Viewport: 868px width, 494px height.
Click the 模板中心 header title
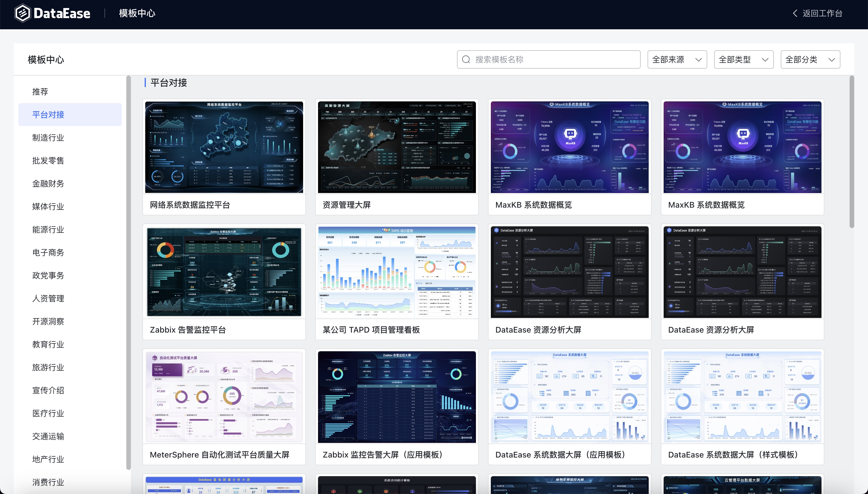pyautogui.click(x=137, y=13)
